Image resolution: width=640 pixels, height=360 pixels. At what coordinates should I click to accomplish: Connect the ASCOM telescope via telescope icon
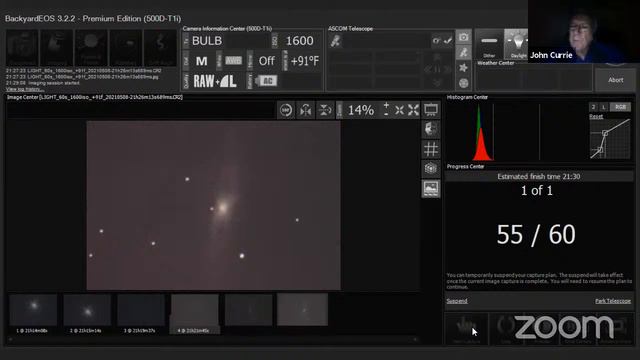coord(336,41)
